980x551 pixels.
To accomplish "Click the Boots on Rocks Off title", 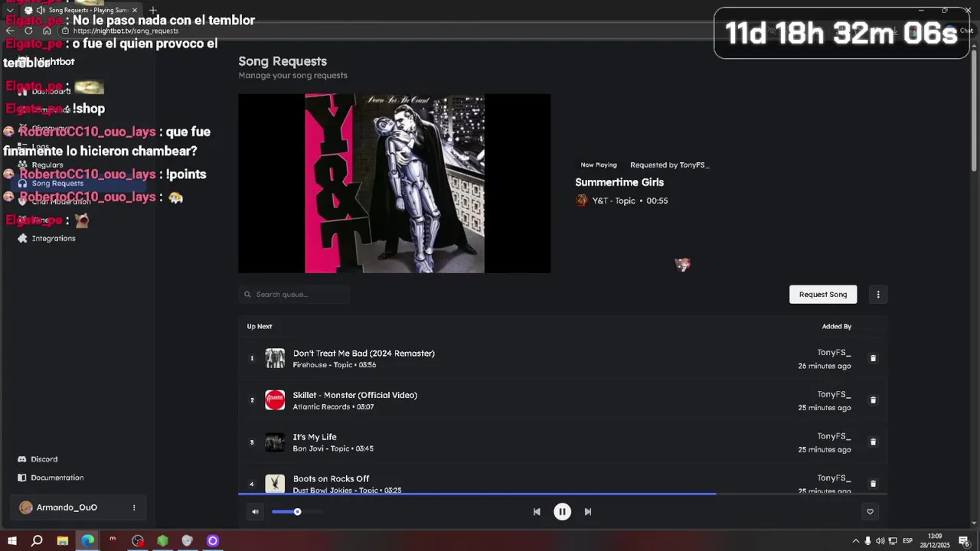I will click(x=331, y=479).
